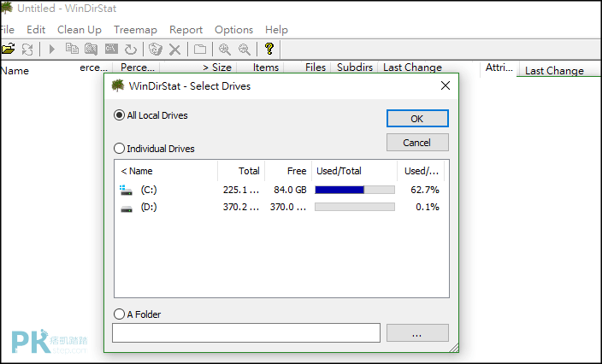Click the Zoom Out magnifier icon
Screen dimensions: 602x364
click(x=245, y=49)
